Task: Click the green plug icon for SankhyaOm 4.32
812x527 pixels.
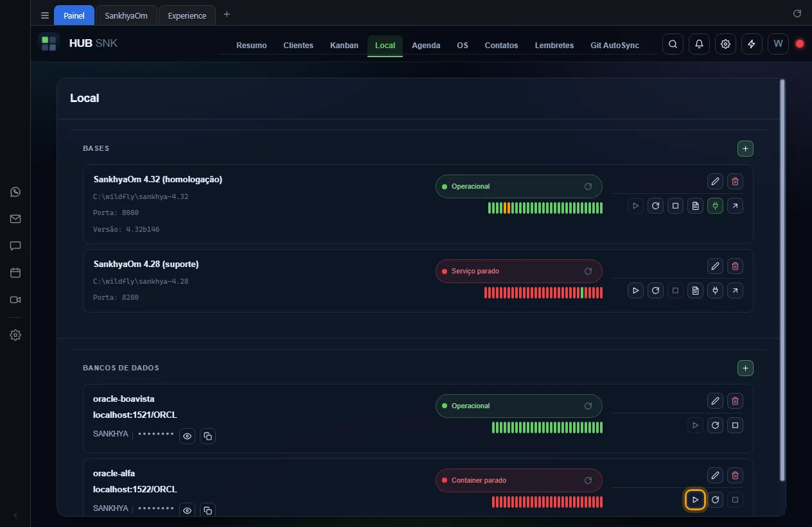Action: click(x=715, y=206)
